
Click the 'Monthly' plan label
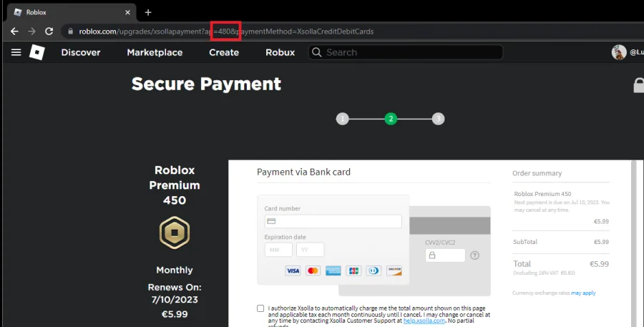pyautogui.click(x=175, y=270)
